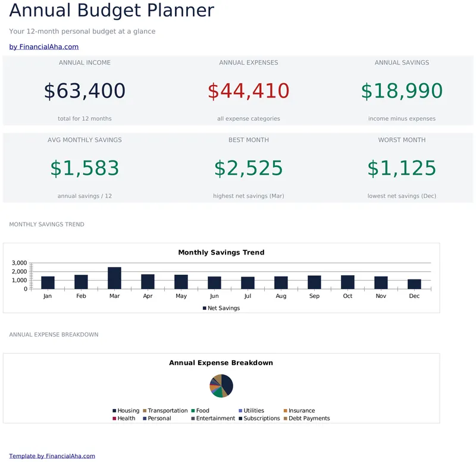Click the Mar x-axis month label

pos(114,296)
